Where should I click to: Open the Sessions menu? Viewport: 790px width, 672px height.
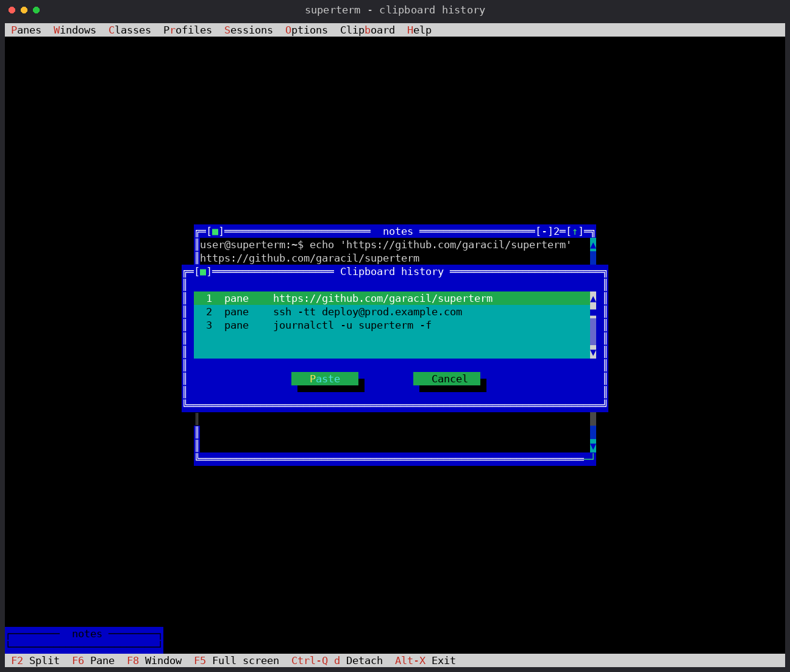point(249,30)
